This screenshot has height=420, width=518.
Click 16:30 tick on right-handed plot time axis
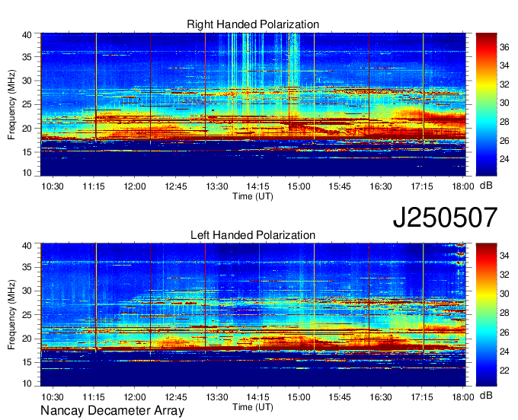coord(381,186)
